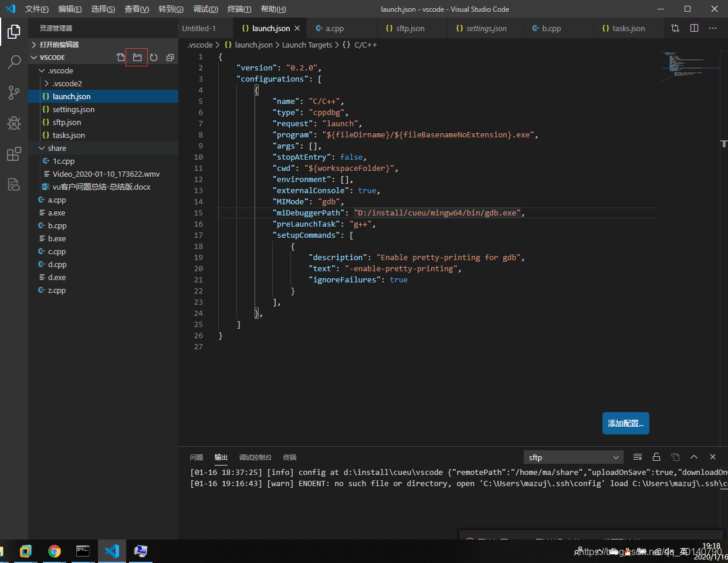Switch to the settings.json editor tab
Viewport: 728px width, 563px height.
click(x=486, y=28)
